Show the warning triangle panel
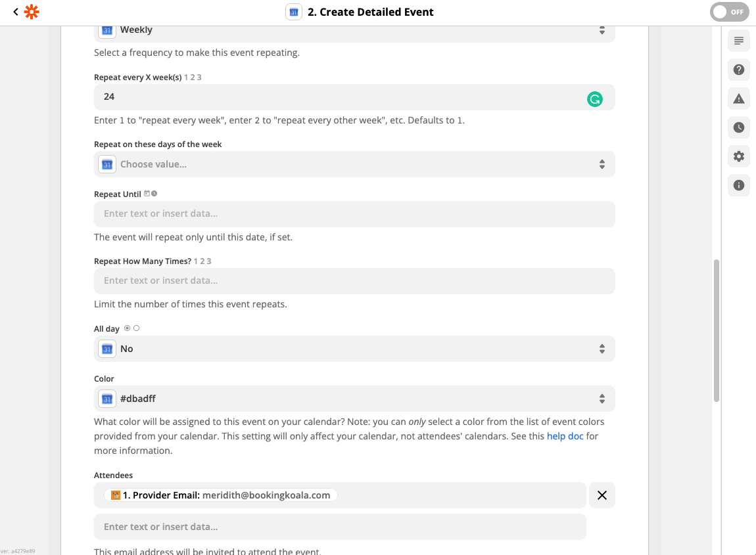The height and width of the screenshot is (555, 756). pos(739,99)
